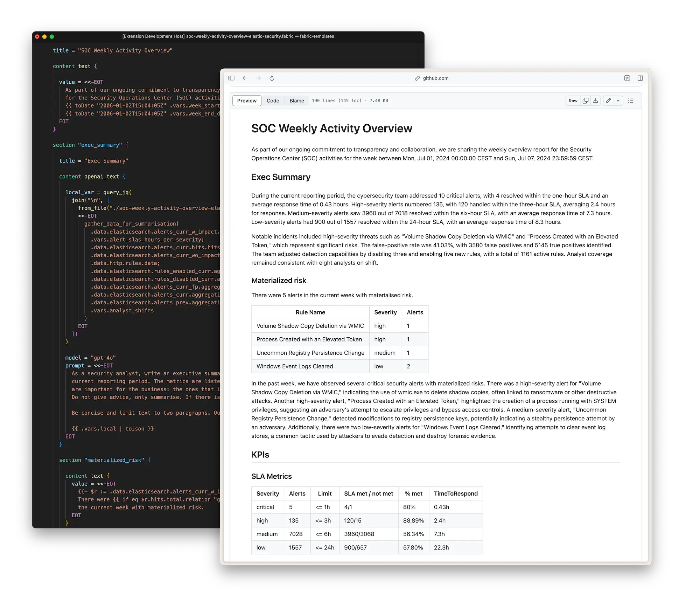The width and height of the screenshot is (700, 601).
Task: Switch to the Blame tab
Action: [x=296, y=101]
